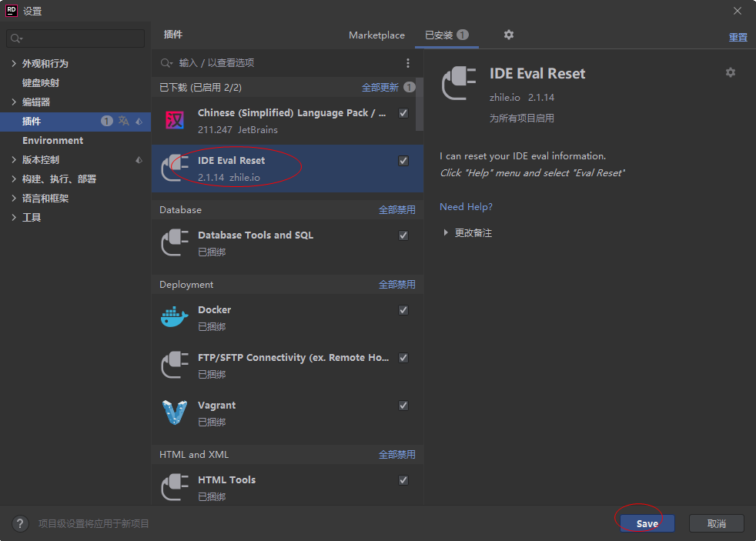Click the plugin list vertical scrollbar
Screen dimensions: 756x541
point(420,104)
